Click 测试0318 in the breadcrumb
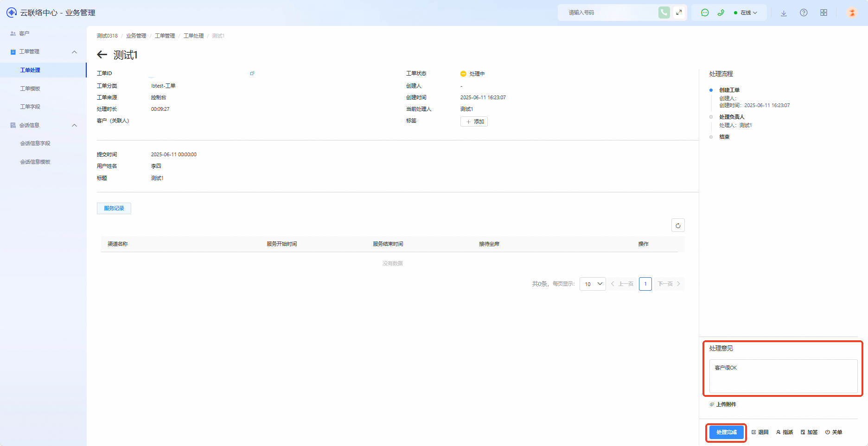The height and width of the screenshot is (446, 868). pyautogui.click(x=107, y=36)
